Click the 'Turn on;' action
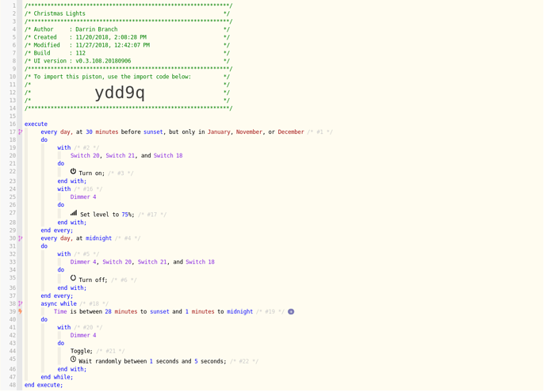Image resolution: width=547 pixels, height=392 pixels. (92, 173)
